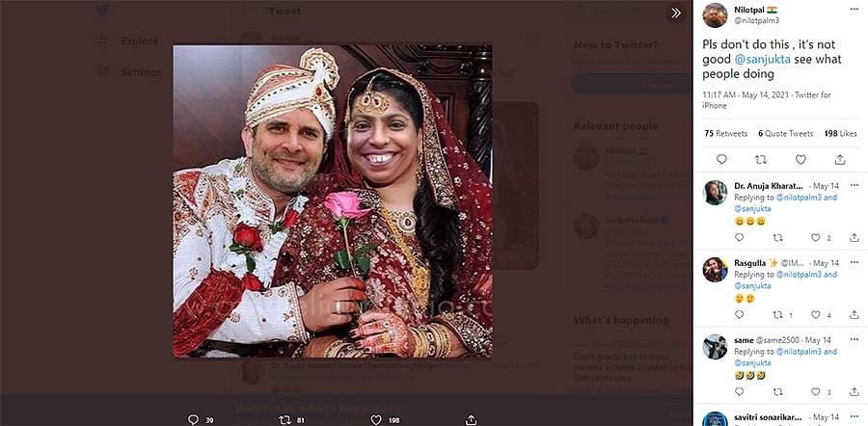Like Nilotpal's tweet in the sidebar
The height and width of the screenshot is (426, 868).
[801, 159]
